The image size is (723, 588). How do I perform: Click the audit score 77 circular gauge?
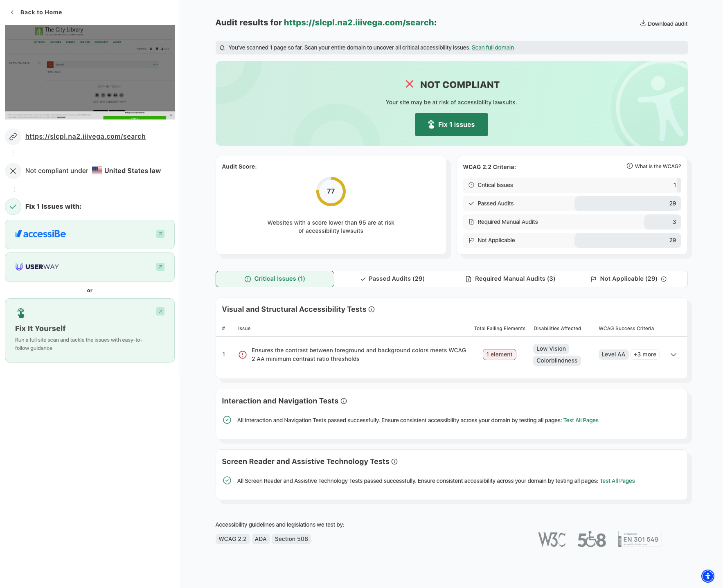point(331,191)
